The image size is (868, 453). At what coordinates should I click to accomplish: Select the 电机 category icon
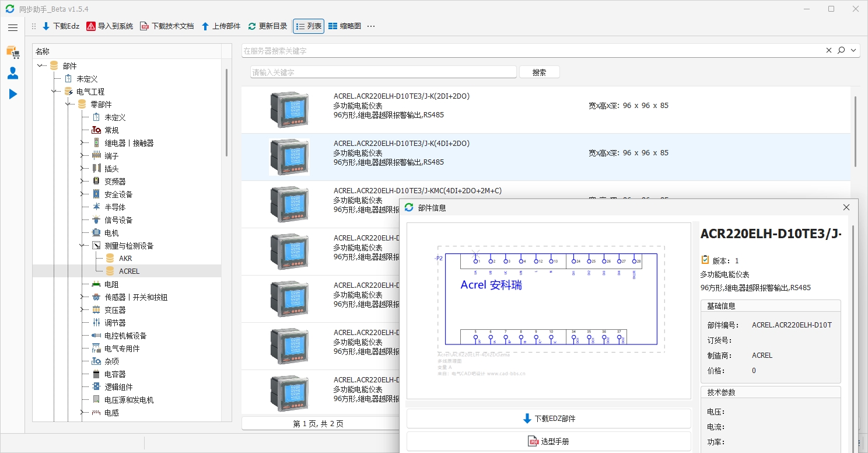(x=96, y=233)
